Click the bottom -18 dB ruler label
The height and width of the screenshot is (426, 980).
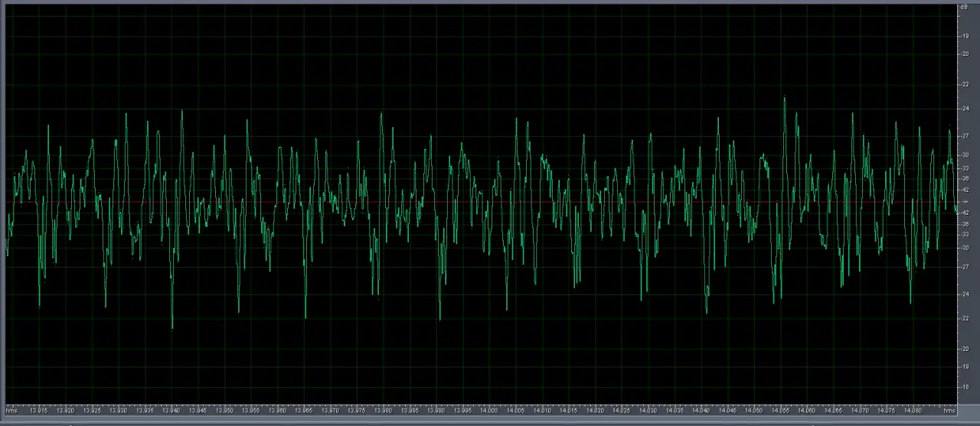(x=965, y=387)
